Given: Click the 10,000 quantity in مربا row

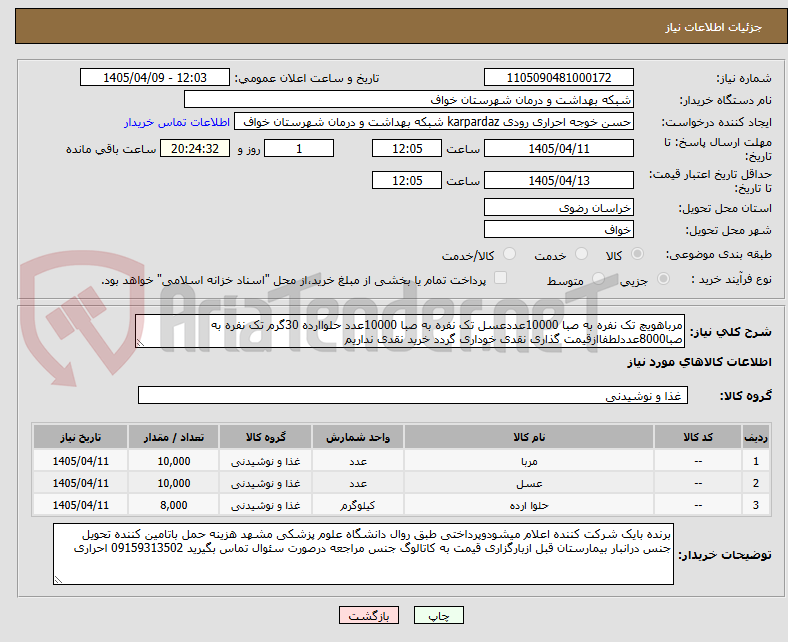Looking at the screenshot, I should (173, 461).
